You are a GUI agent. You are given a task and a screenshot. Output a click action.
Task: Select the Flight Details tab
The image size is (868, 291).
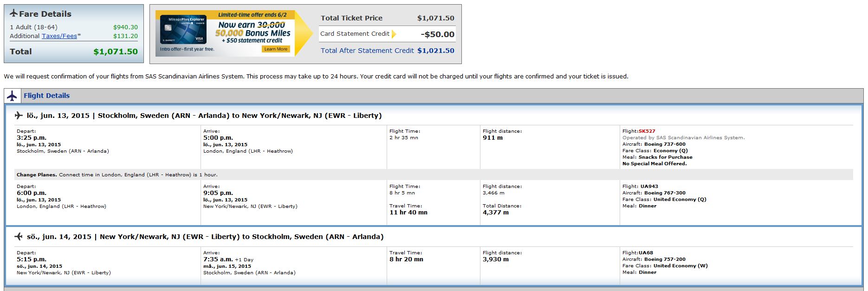pos(46,96)
